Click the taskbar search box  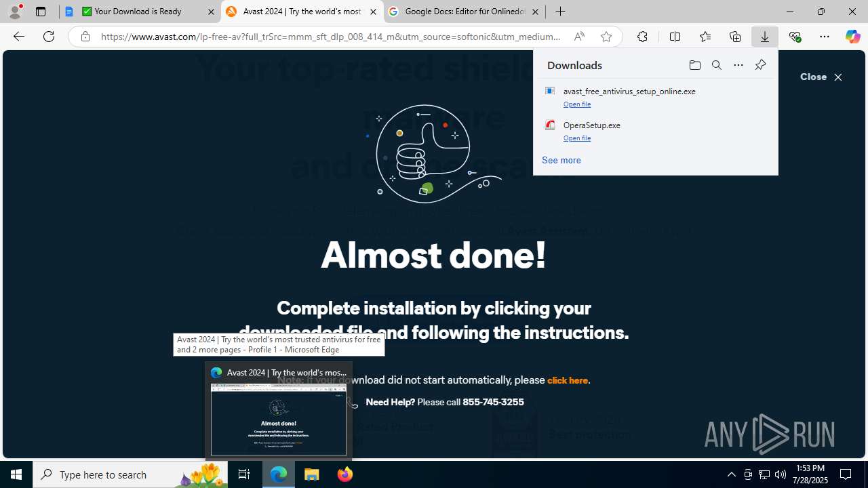pos(130,474)
